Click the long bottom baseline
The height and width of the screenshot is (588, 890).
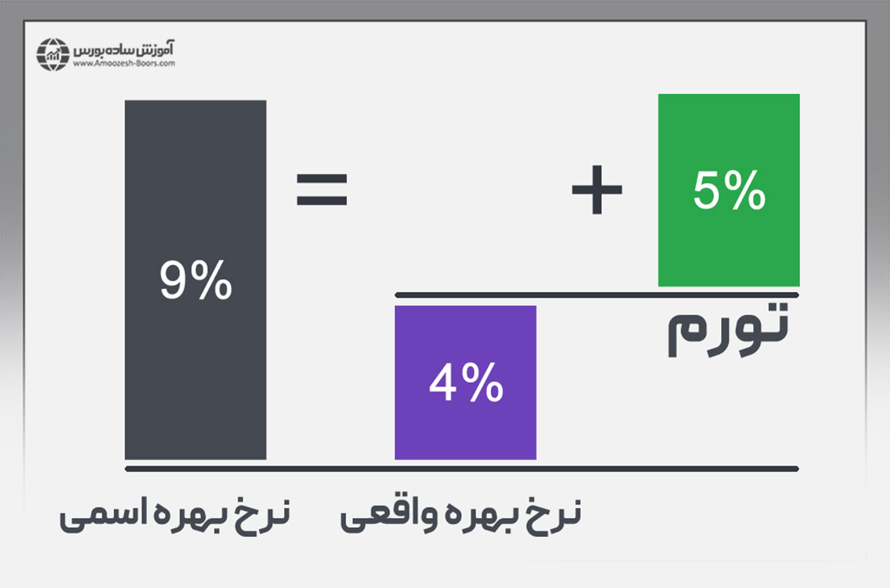point(461,469)
